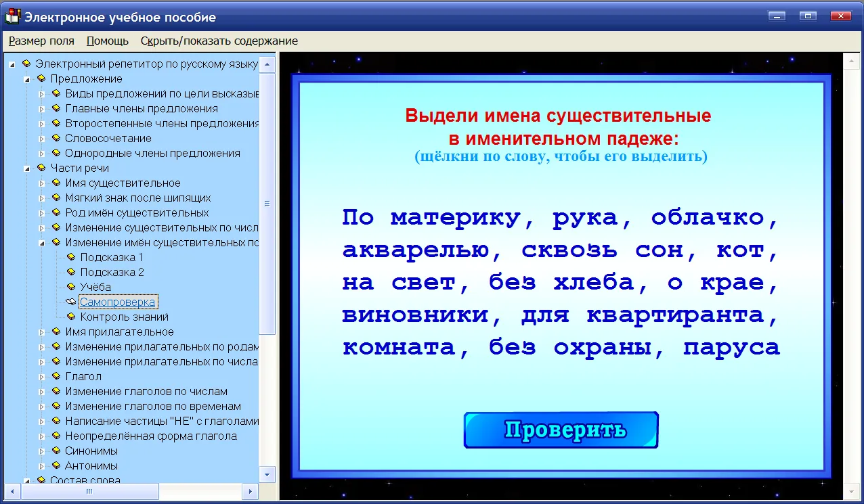Click the Контроль знаний page icon
The image size is (864, 504).
(x=71, y=317)
